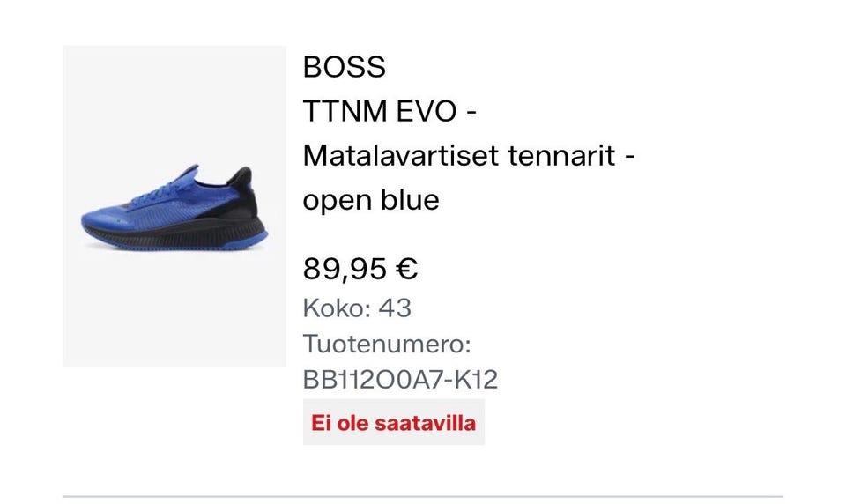Click the 'Matalavartiset tennarit' description line
The width and height of the screenshot is (846, 504).
click(470, 156)
